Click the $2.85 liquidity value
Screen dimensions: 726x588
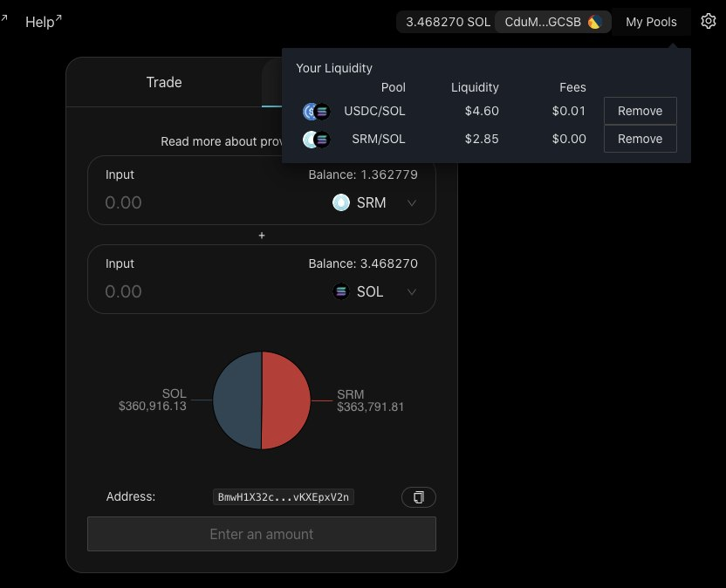[x=482, y=139]
